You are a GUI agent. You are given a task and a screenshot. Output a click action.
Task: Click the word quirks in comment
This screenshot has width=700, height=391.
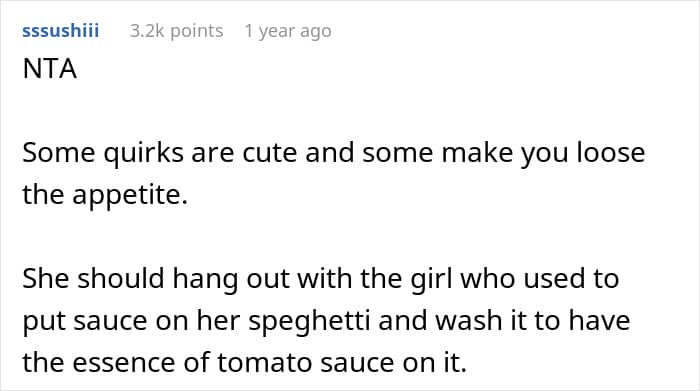coord(143,153)
